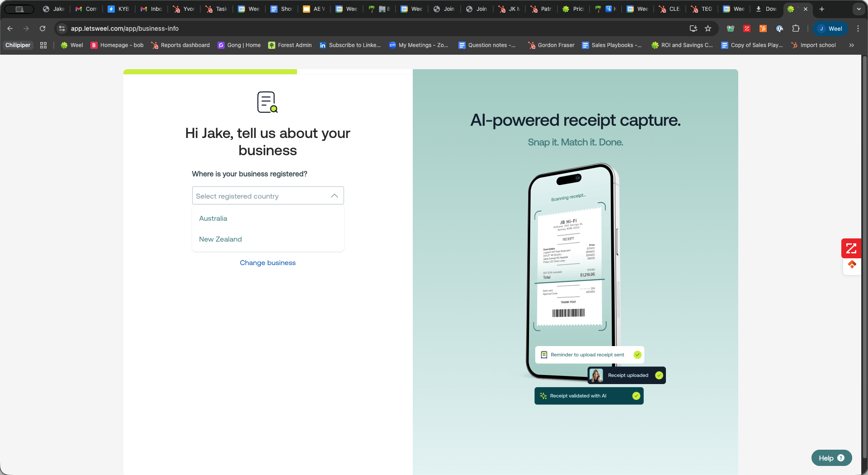Open the Help button

(831, 458)
